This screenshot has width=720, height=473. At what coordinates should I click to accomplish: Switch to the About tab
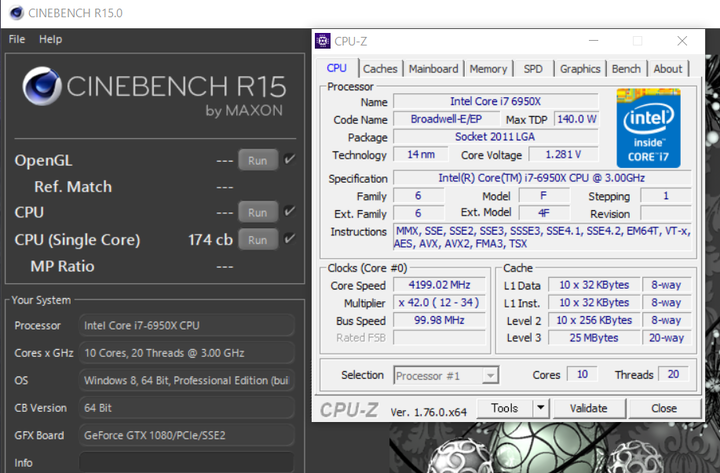tap(668, 69)
